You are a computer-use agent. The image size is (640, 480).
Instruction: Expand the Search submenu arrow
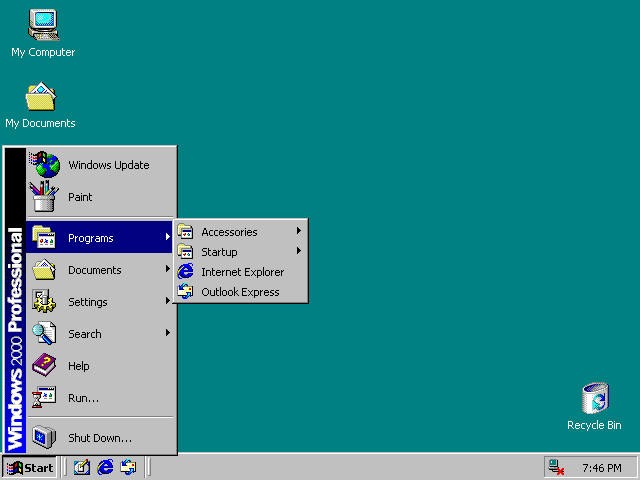(x=167, y=333)
